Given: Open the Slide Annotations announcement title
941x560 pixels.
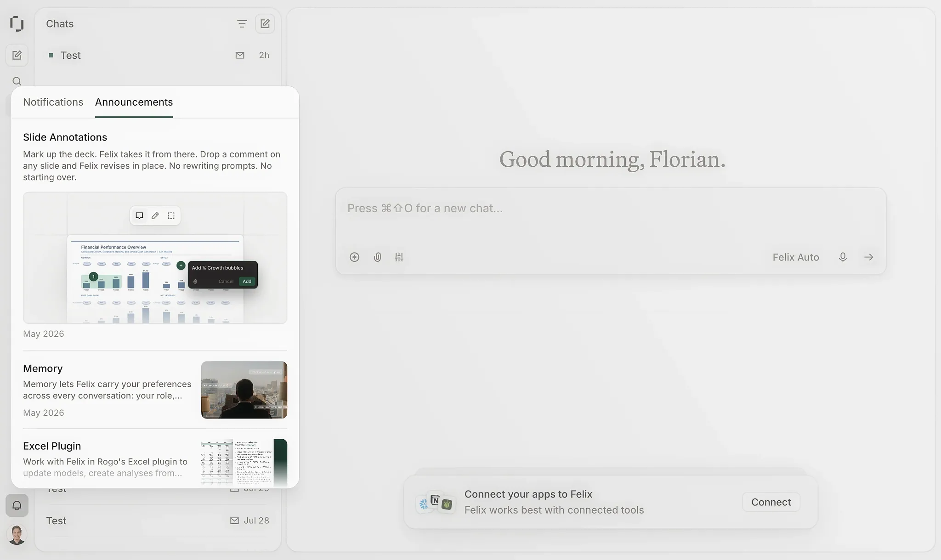Looking at the screenshot, I should coord(65,137).
